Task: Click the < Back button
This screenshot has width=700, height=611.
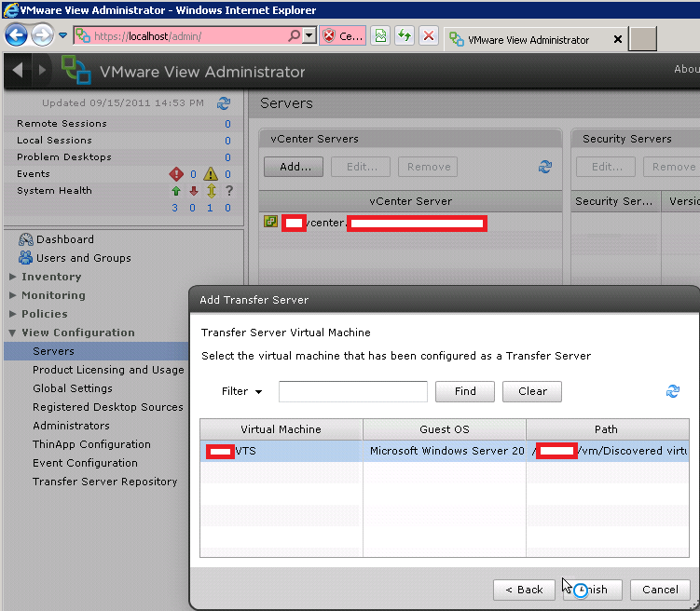Action: (524, 590)
